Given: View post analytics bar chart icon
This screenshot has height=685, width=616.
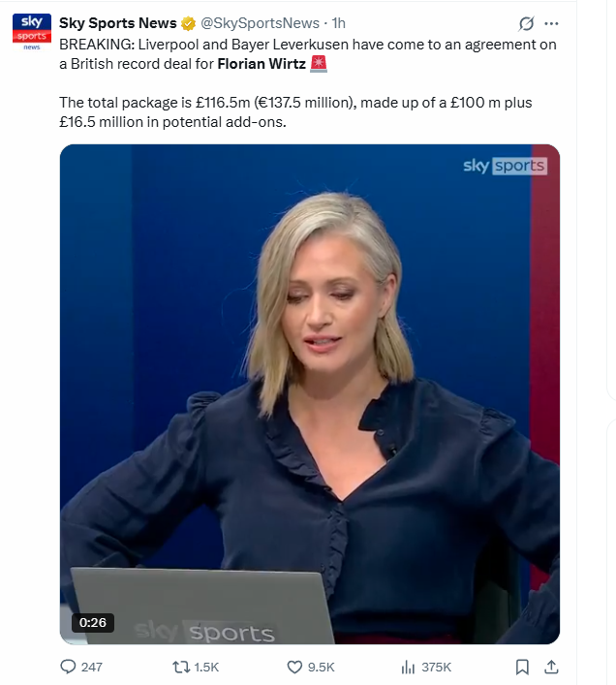Looking at the screenshot, I should [x=408, y=667].
